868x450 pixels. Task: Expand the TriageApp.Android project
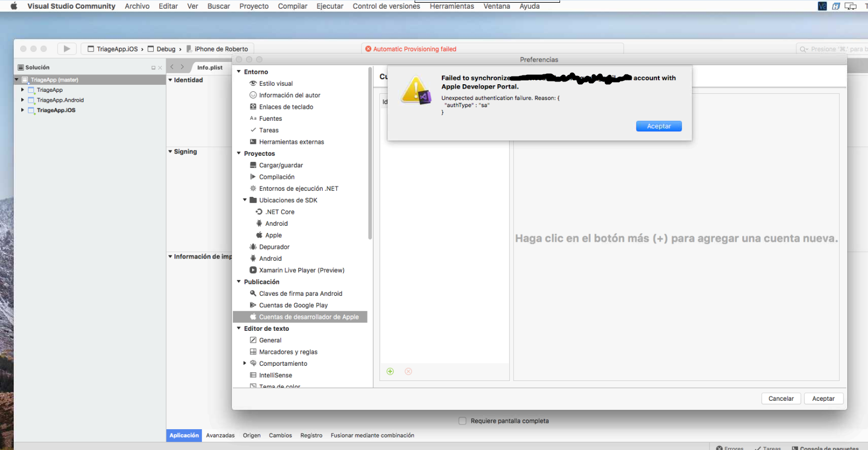[x=22, y=100]
